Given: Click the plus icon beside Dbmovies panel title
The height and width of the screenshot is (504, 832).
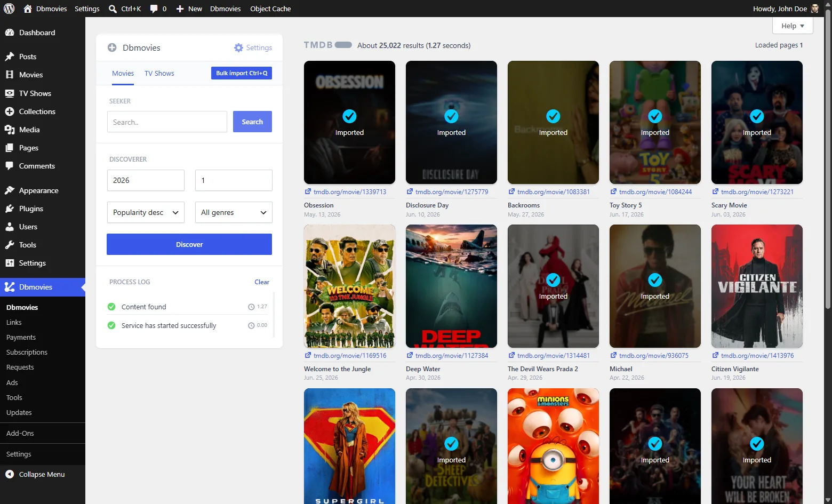Looking at the screenshot, I should pyautogui.click(x=112, y=47).
